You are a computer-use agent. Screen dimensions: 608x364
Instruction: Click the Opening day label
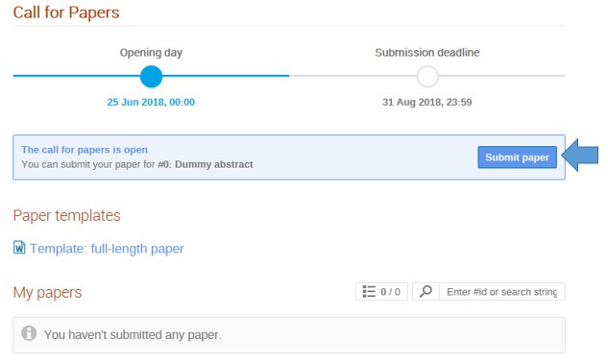point(151,52)
